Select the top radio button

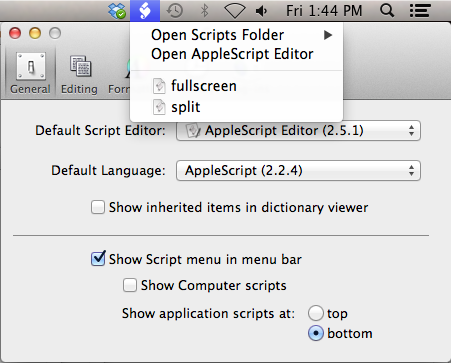[316, 313]
